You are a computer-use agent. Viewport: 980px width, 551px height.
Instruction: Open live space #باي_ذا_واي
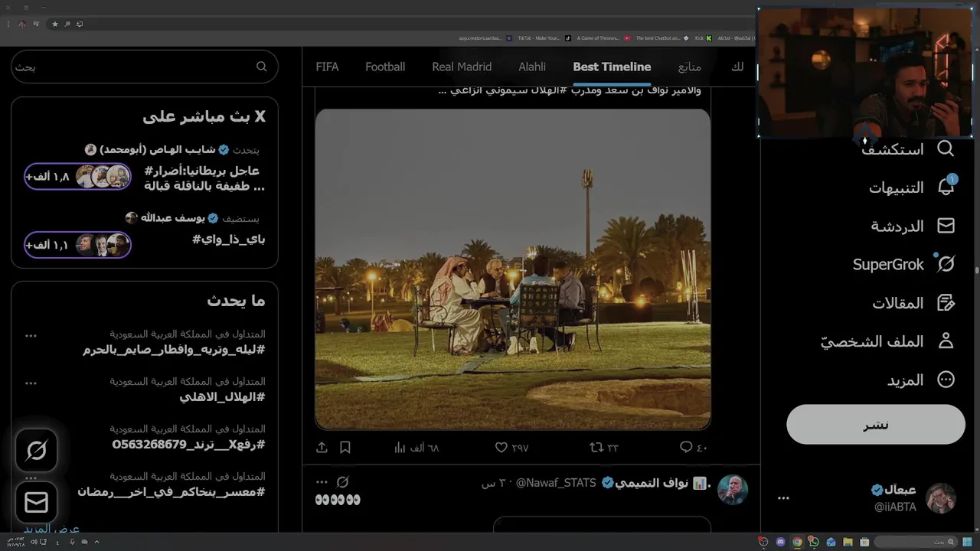[x=228, y=239]
